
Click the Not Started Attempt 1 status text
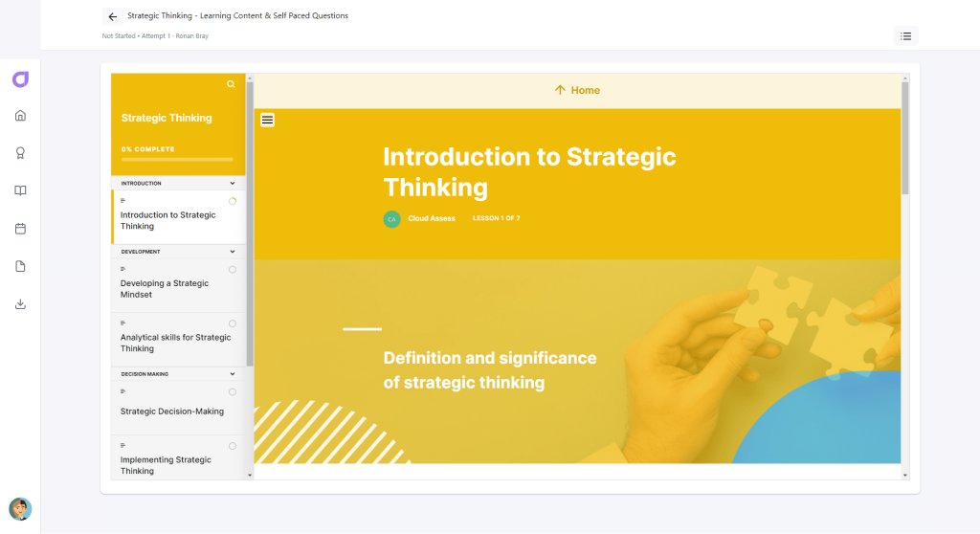coord(155,36)
